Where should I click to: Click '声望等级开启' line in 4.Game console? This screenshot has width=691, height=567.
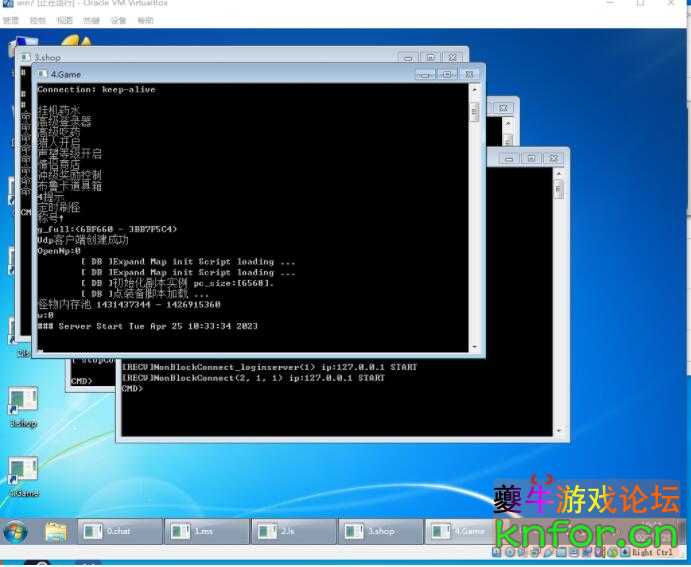click(70, 154)
